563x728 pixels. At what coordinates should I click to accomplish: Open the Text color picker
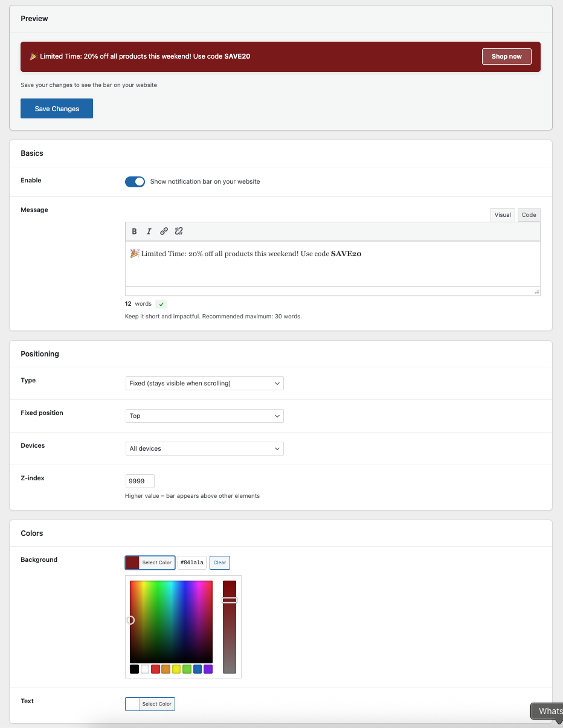click(150, 704)
